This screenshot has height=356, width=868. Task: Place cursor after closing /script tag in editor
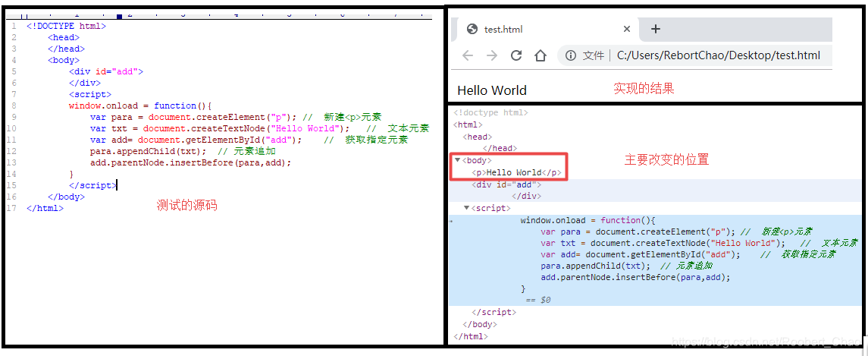point(117,185)
